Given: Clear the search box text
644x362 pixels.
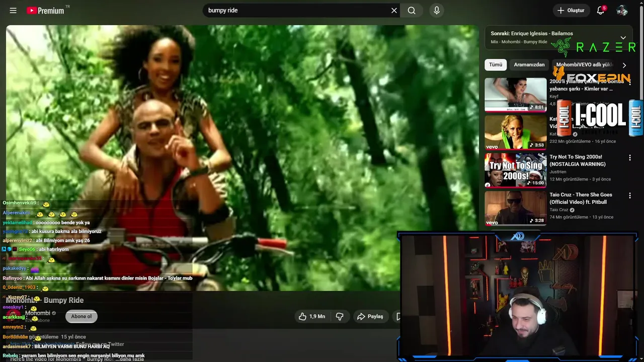Looking at the screenshot, I should point(394,11).
